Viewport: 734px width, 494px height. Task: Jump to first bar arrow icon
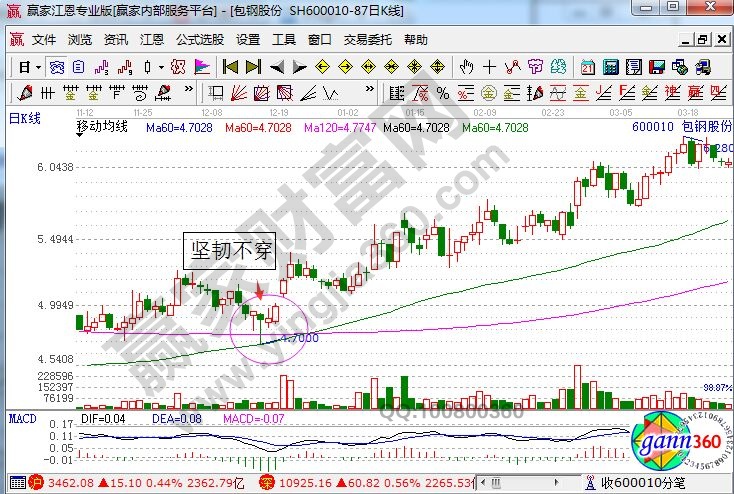(x=229, y=67)
